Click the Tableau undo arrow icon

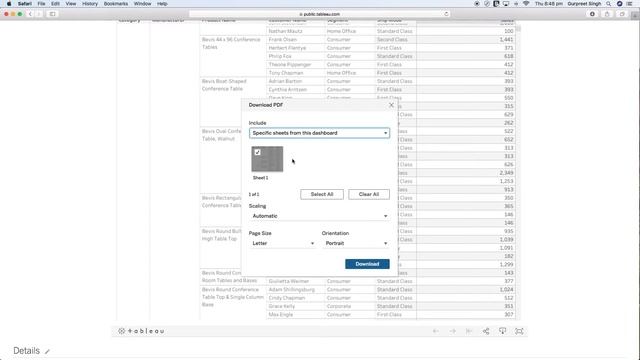(436, 331)
